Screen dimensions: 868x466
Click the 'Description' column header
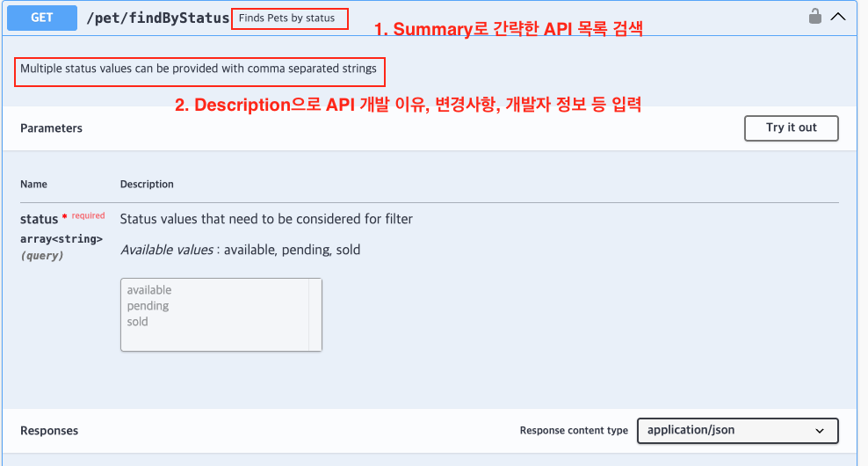(x=147, y=185)
